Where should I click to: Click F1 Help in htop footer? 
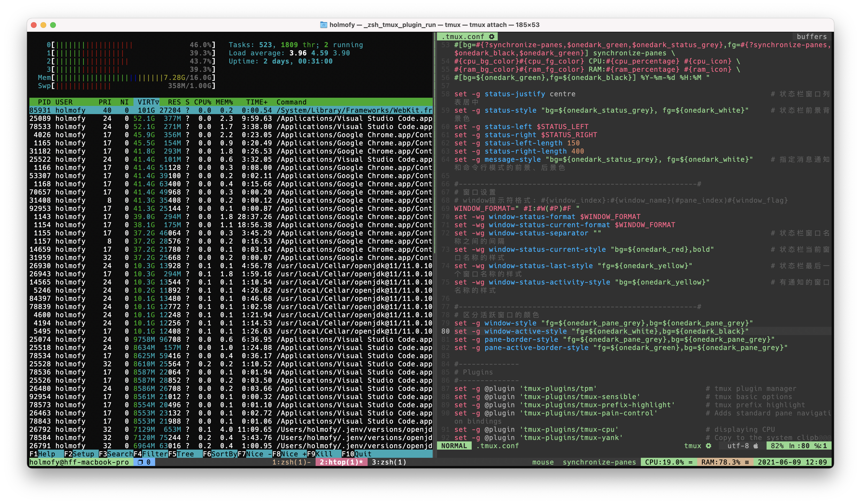click(46, 454)
